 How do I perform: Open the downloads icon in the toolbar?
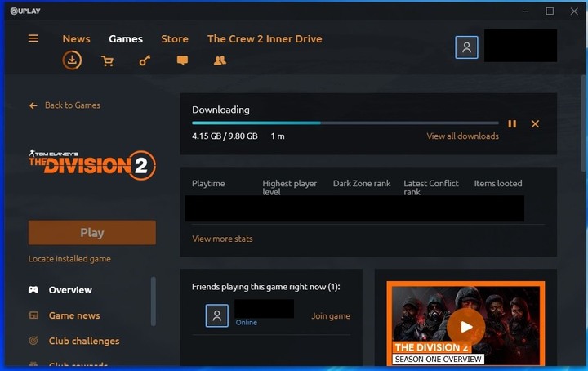point(72,60)
